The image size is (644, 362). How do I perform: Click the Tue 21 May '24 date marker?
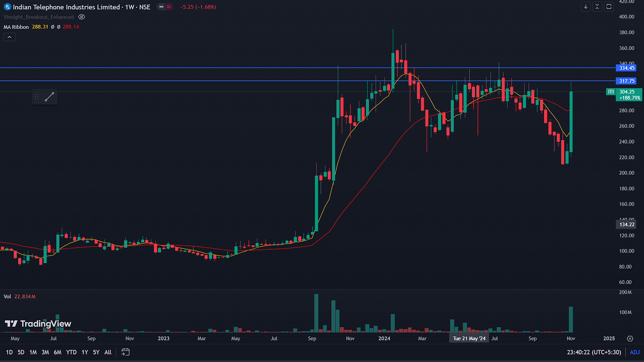point(469,339)
